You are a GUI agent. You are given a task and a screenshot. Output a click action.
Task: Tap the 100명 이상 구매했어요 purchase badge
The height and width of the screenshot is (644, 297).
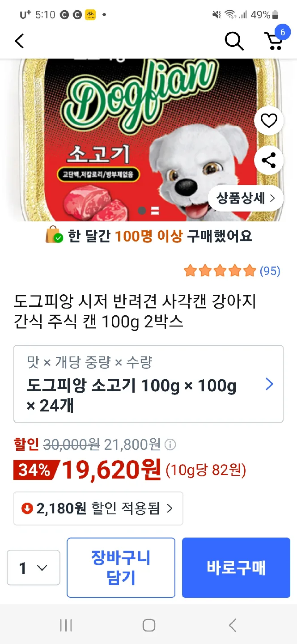click(148, 235)
